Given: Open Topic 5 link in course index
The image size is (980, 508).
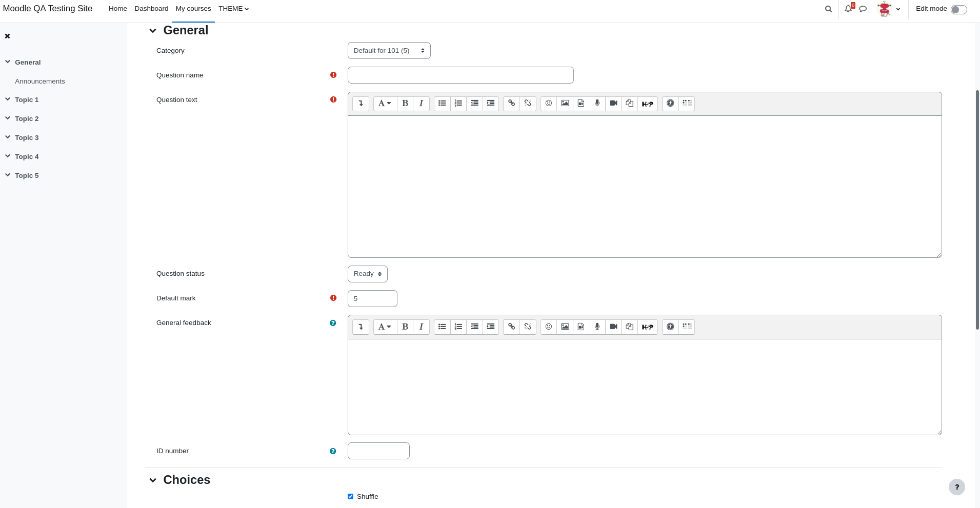Looking at the screenshot, I should [x=27, y=176].
